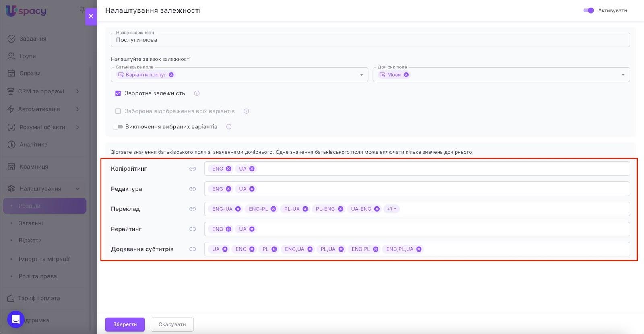Remove PL,UA tag from Додавання субтитрів
The width and height of the screenshot is (644, 334).
[x=341, y=249]
